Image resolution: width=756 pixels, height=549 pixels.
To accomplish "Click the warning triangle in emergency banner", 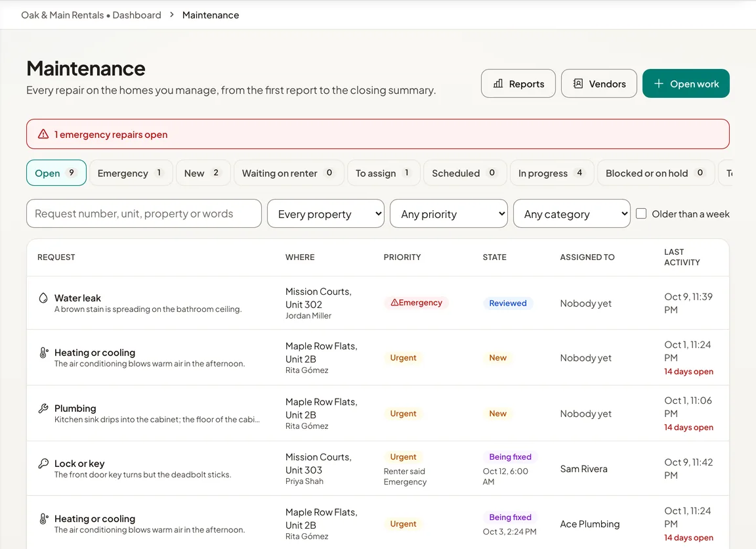I will [43, 134].
